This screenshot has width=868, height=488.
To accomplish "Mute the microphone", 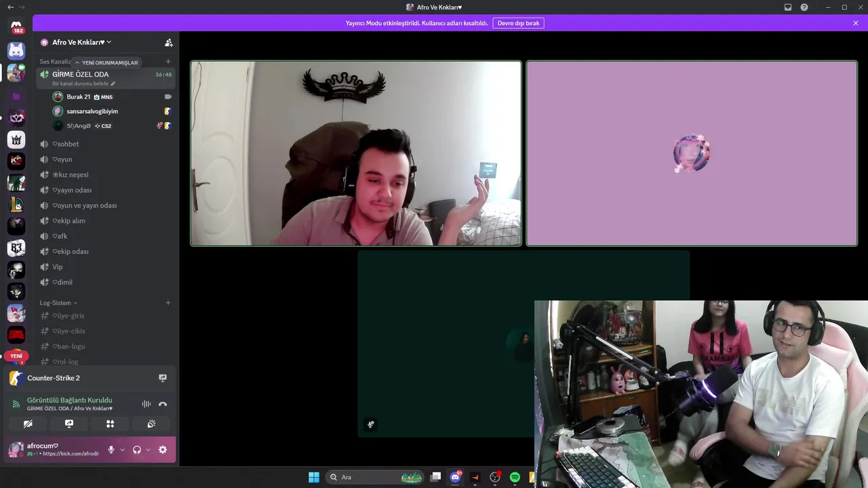I will 111,449.
